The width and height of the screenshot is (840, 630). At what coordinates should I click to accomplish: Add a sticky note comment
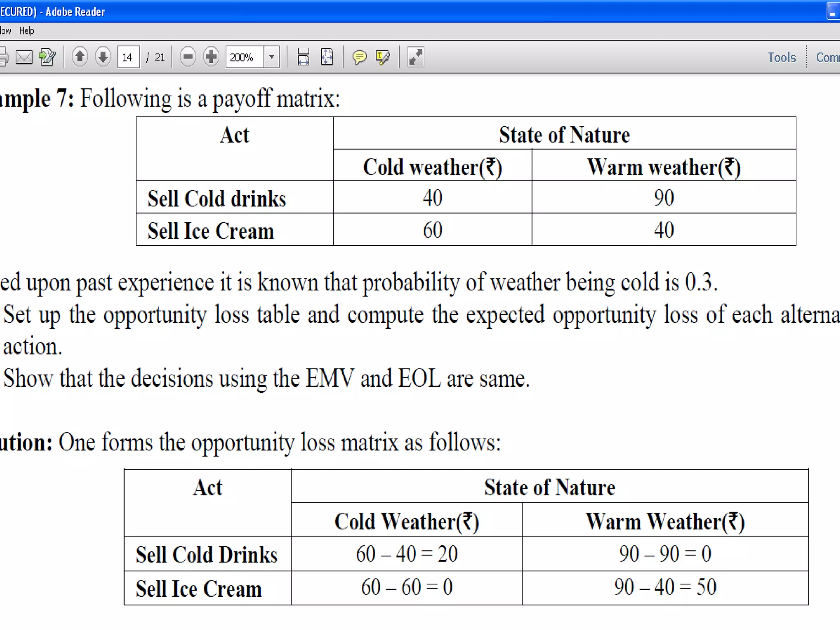tap(359, 57)
